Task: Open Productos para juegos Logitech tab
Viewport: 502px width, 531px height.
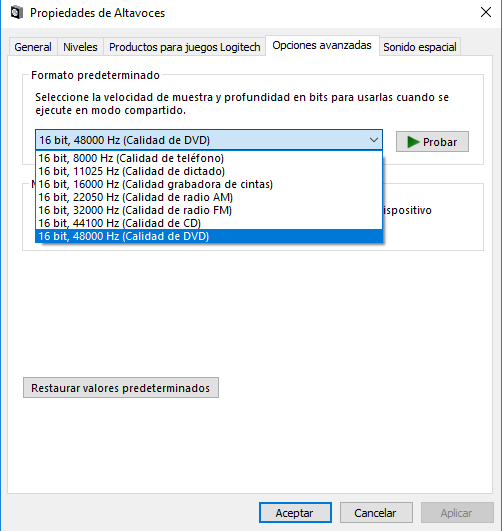Action: (x=185, y=47)
